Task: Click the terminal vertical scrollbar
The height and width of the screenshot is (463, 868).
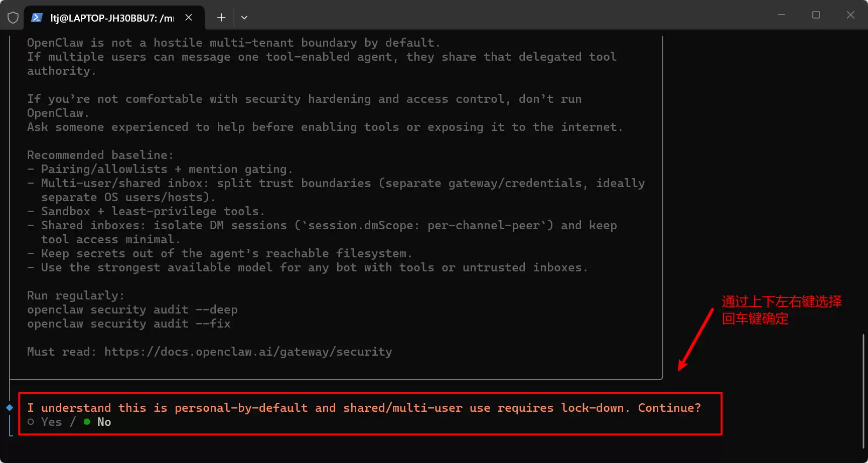Action: pyautogui.click(x=863, y=391)
